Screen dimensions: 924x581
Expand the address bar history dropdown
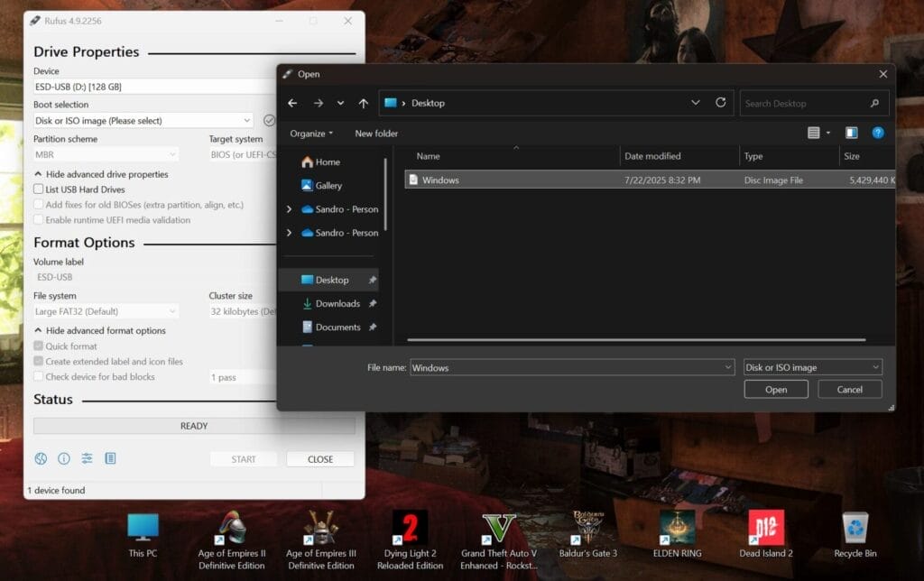tap(696, 103)
